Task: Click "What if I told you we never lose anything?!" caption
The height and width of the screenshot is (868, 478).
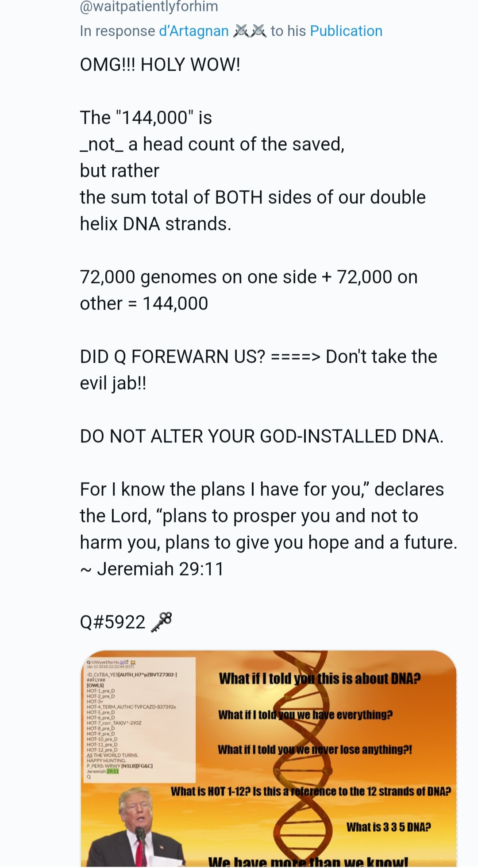Action: (x=315, y=749)
